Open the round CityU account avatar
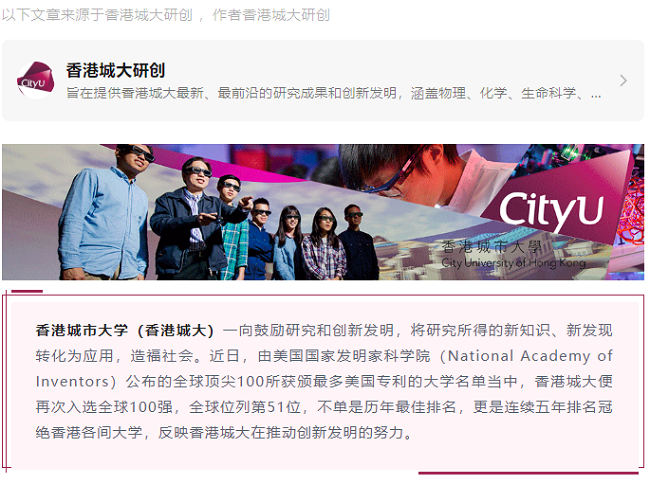Viewport: 650px width, 484px height. coord(36,80)
